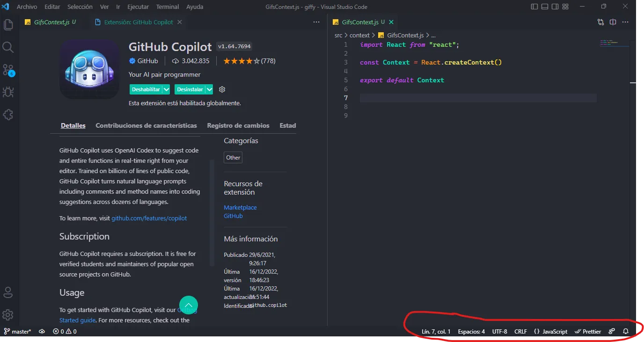Open more actions for the right editor group

click(626, 22)
